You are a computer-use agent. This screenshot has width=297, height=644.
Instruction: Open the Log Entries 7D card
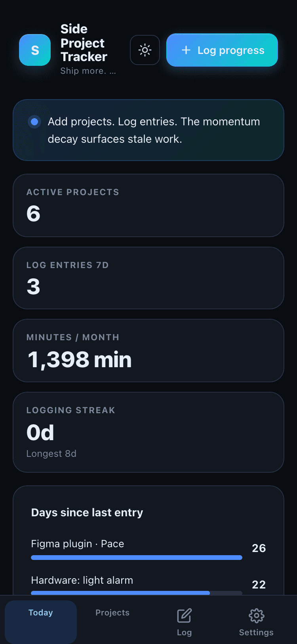[148, 278]
